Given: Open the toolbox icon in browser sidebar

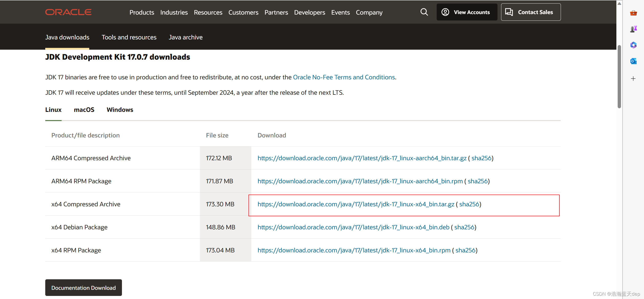Looking at the screenshot, I should (x=633, y=13).
